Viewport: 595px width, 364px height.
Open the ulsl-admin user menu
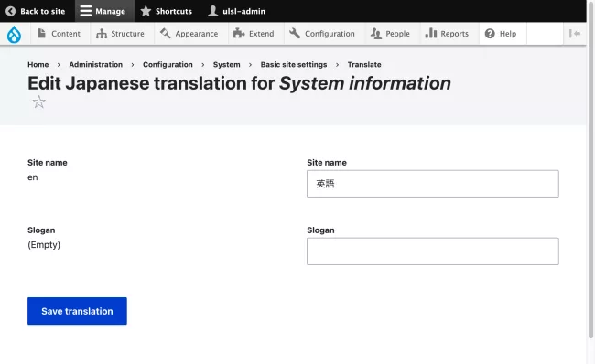pyautogui.click(x=236, y=11)
